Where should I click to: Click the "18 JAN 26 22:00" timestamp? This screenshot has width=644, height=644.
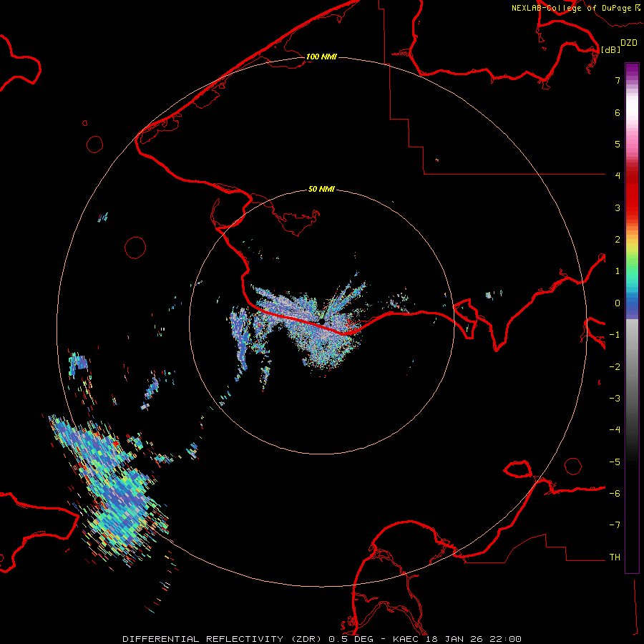[x=474, y=639]
